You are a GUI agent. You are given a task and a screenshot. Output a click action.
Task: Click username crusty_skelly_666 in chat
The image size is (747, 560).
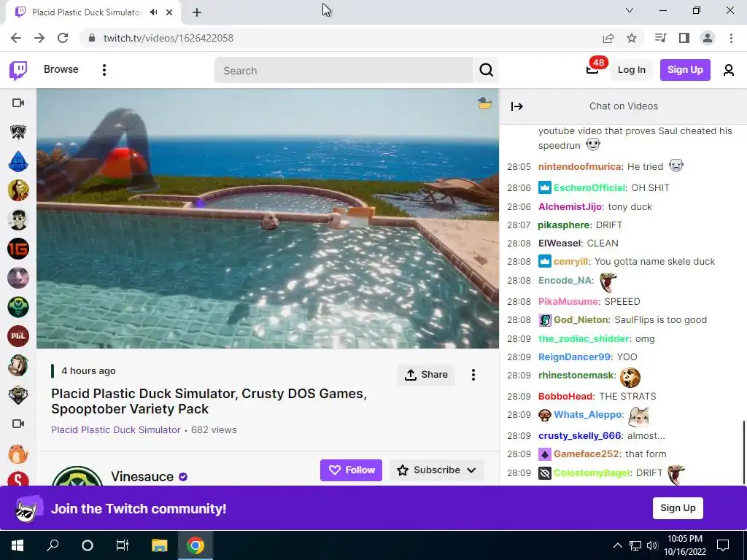[580, 436]
